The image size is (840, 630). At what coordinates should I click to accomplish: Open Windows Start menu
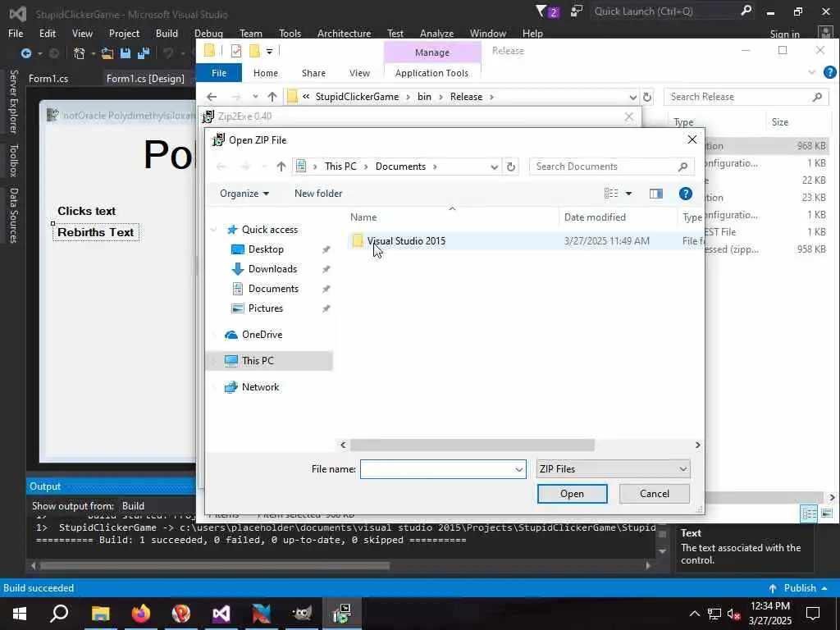tap(20, 614)
